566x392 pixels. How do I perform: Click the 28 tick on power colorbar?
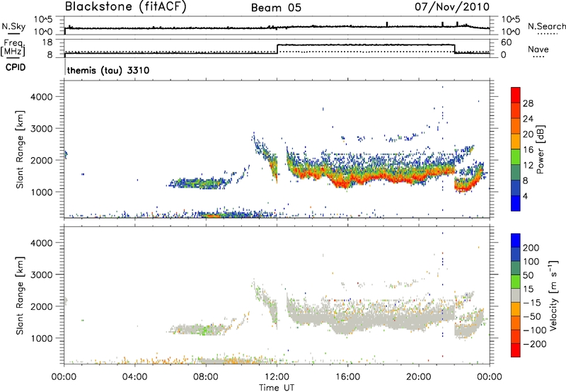pos(528,103)
